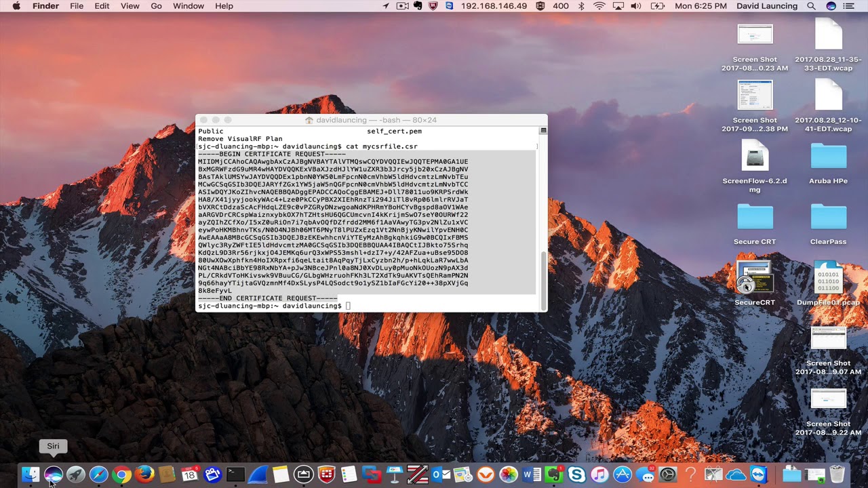Open Finder from the Dock
The height and width of the screenshot is (488, 868).
pyautogui.click(x=31, y=474)
